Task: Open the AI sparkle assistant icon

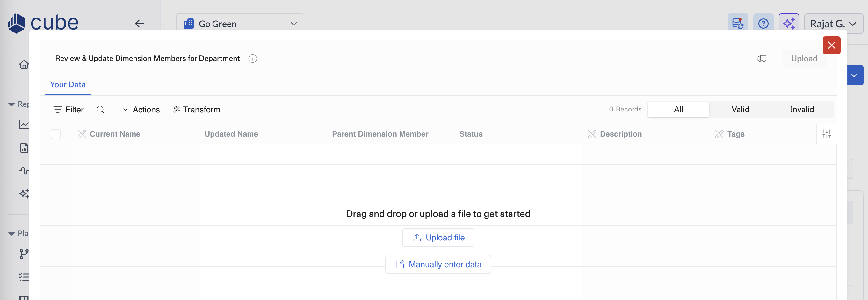Action: pyautogui.click(x=788, y=24)
